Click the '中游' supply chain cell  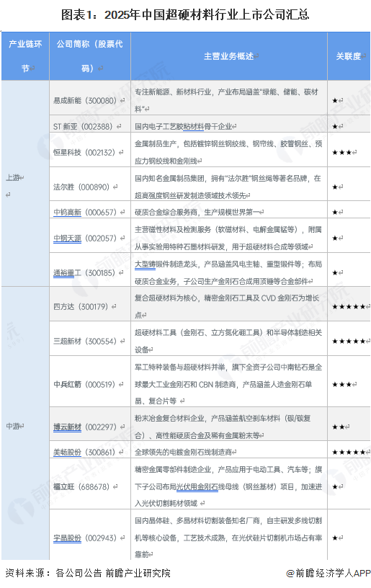tap(25, 424)
